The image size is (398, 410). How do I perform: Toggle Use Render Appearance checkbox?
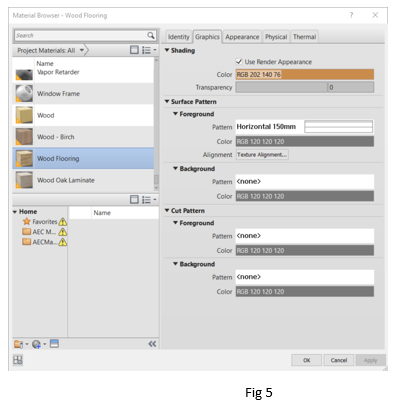click(239, 62)
